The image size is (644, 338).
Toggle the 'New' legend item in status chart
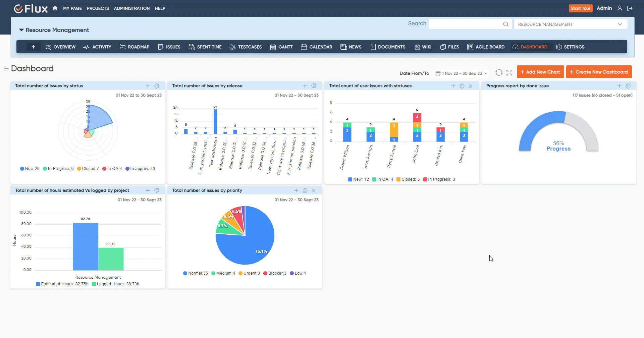pyautogui.click(x=30, y=169)
